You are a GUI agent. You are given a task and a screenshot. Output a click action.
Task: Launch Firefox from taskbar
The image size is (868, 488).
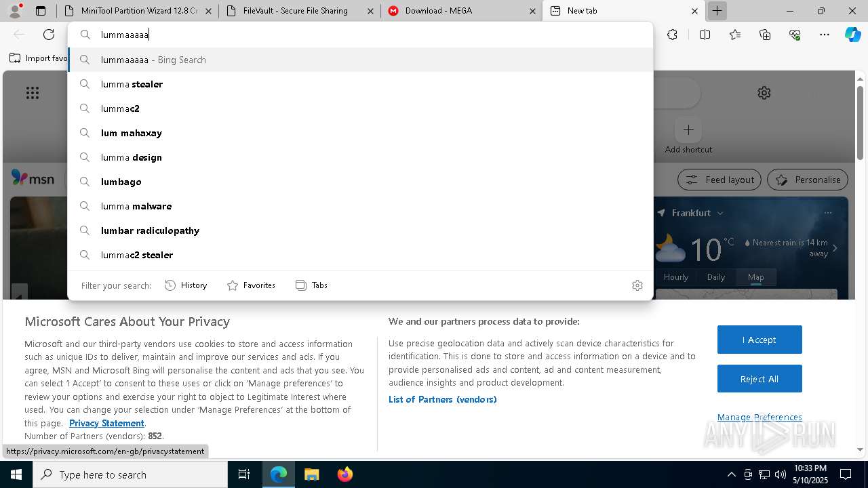344,474
